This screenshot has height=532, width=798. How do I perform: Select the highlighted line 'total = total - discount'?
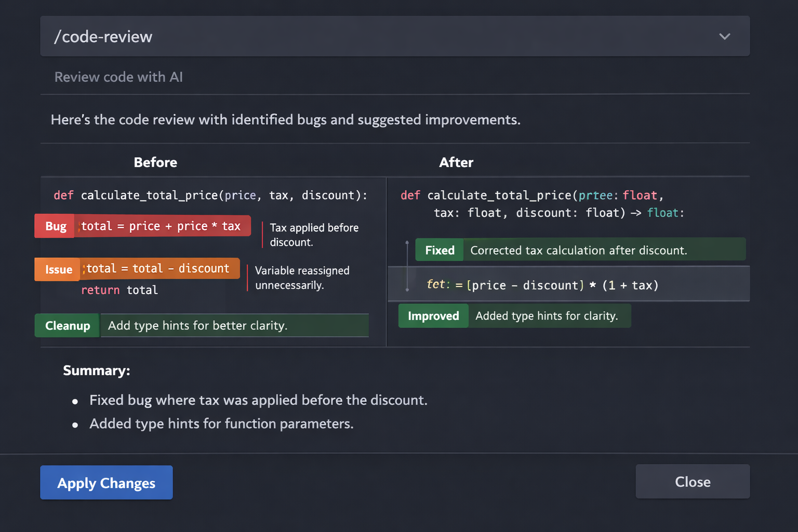coord(160,269)
